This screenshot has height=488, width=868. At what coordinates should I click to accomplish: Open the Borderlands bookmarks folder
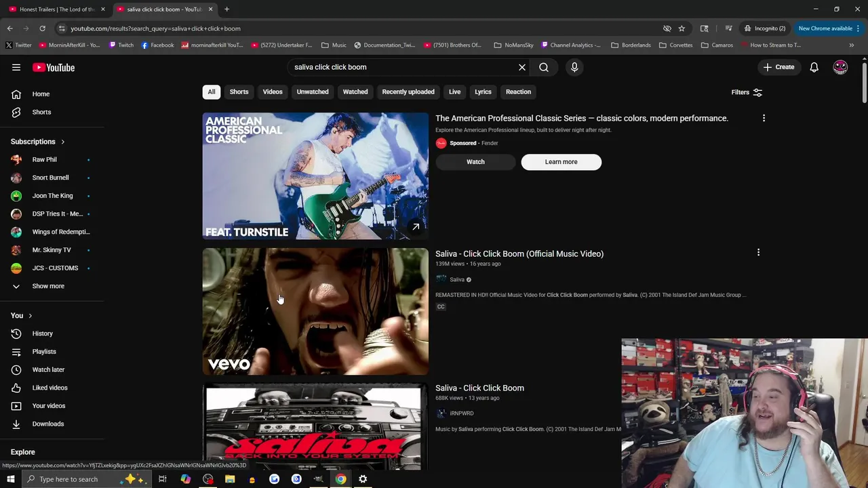point(631,45)
